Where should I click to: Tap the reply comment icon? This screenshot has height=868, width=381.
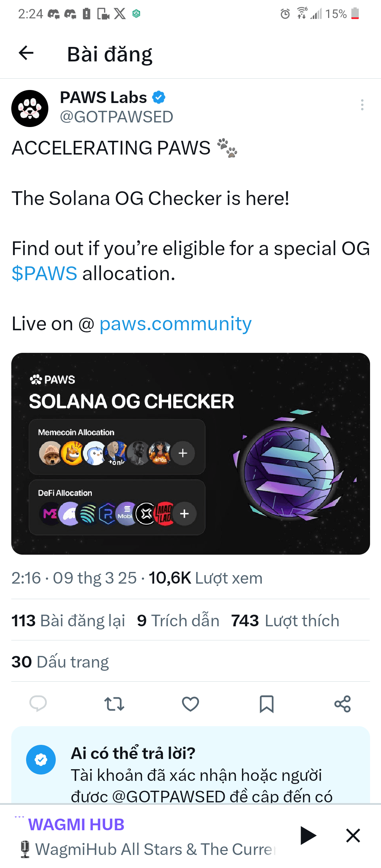coord(38,704)
